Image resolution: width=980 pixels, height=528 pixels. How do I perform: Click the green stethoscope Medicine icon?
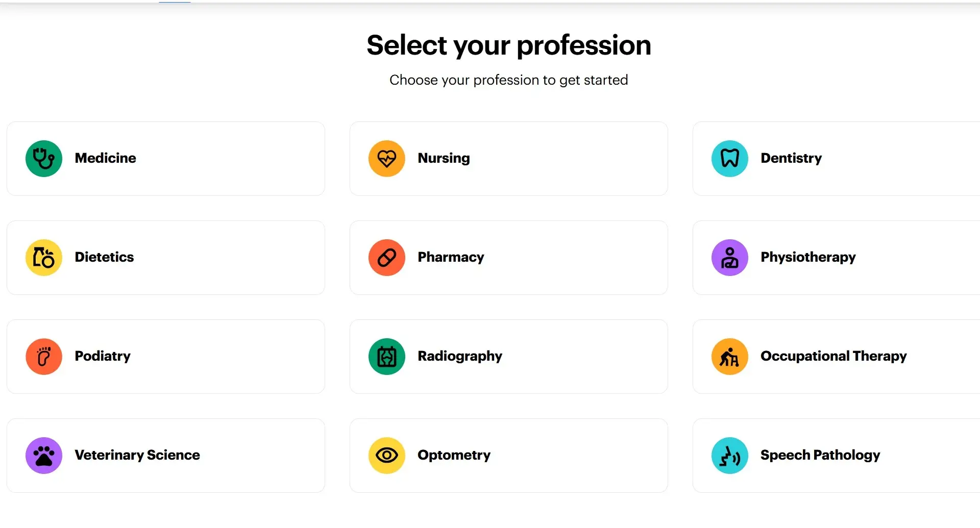[44, 159]
